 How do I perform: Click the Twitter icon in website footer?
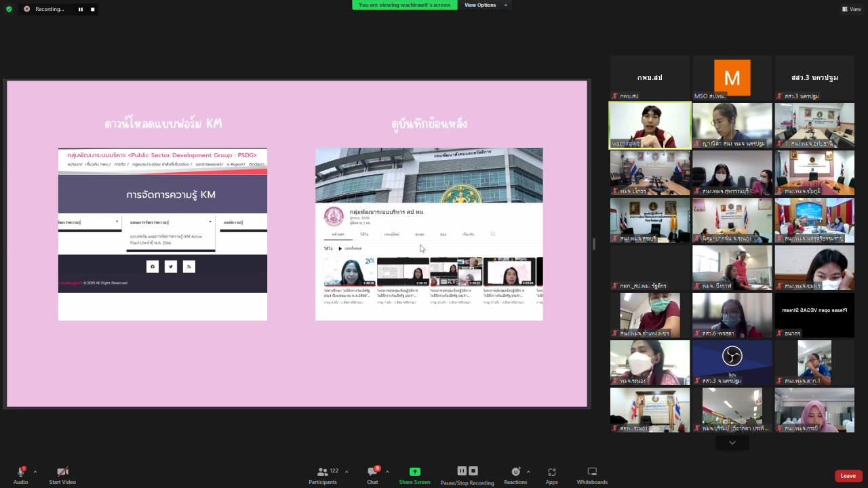[x=171, y=266]
